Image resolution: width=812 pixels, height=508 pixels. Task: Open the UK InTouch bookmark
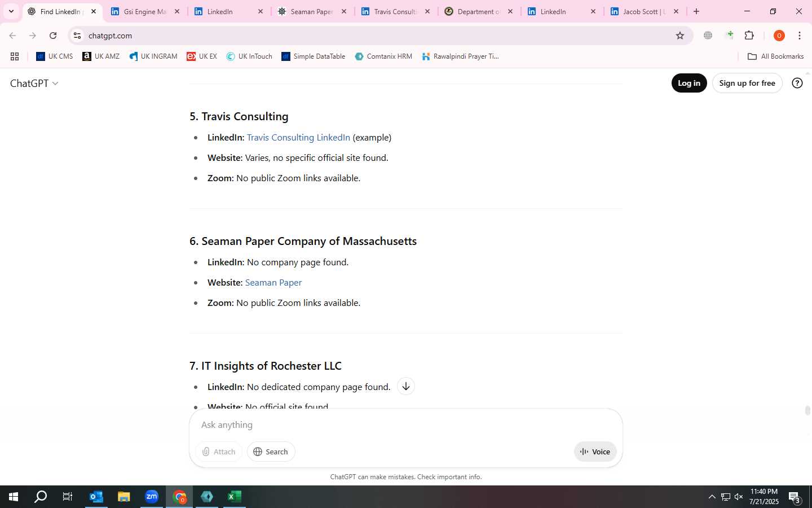pyautogui.click(x=249, y=56)
